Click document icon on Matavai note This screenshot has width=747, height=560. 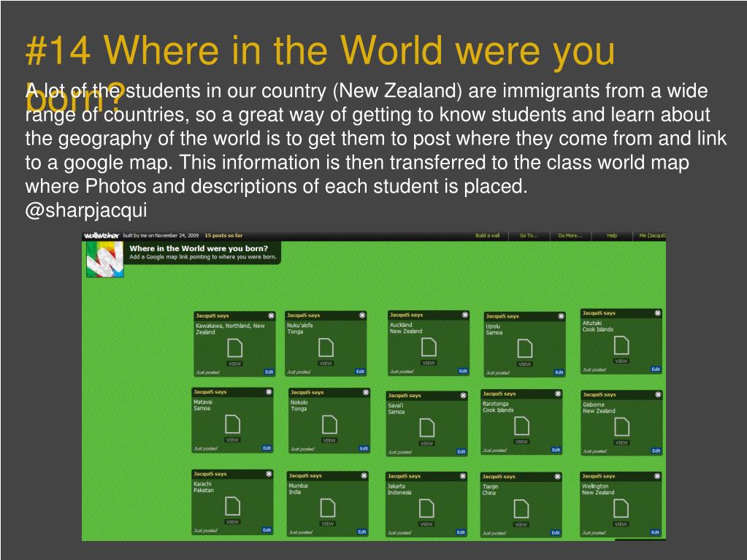(232, 424)
